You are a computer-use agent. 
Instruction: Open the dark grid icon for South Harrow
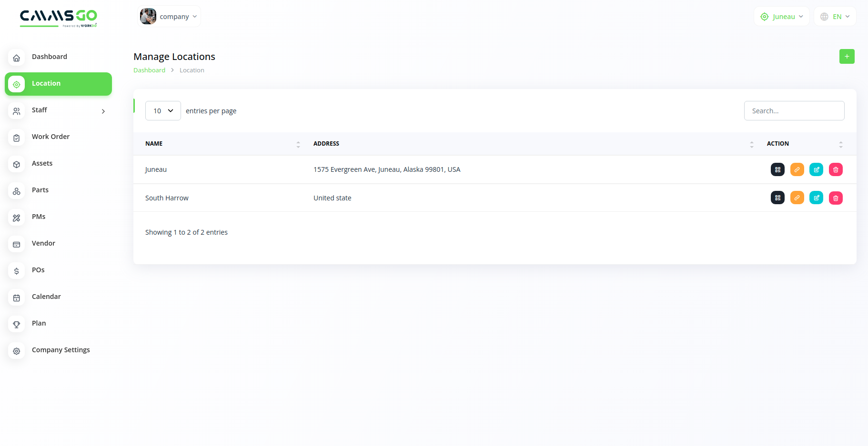[x=777, y=198]
